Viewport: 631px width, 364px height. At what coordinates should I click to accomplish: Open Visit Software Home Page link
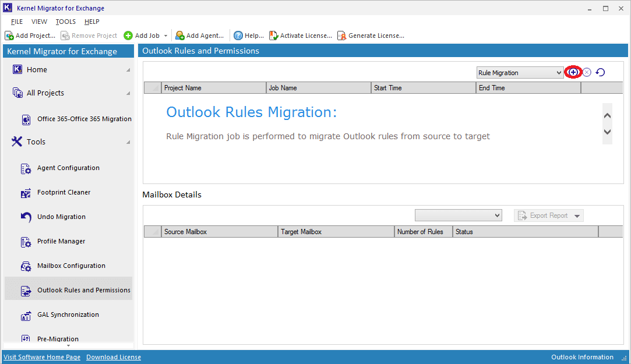[42, 357]
